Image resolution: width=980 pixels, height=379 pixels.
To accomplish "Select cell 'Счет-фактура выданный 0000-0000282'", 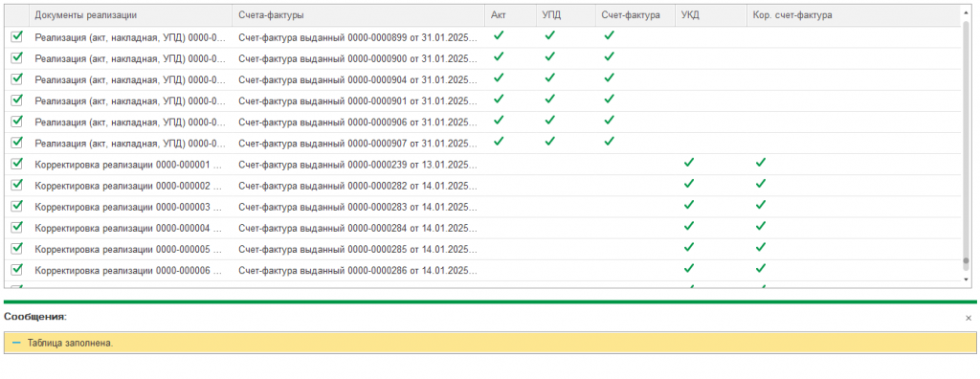I will [x=358, y=185].
